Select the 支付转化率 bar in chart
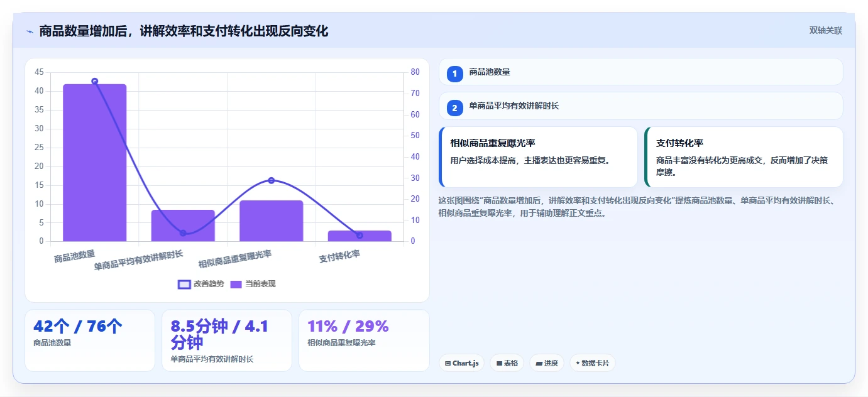Image resolution: width=868 pixels, height=397 pixels. [360, 236]
